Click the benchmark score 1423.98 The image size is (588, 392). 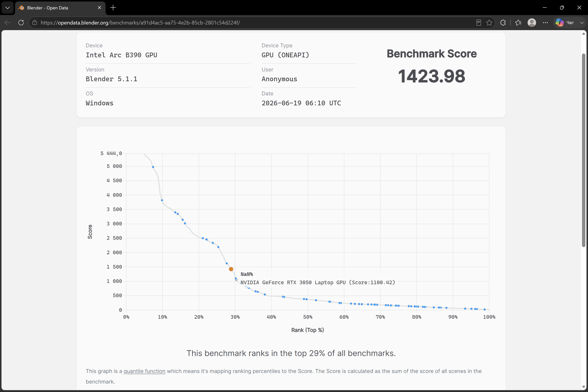click(432, 76)
